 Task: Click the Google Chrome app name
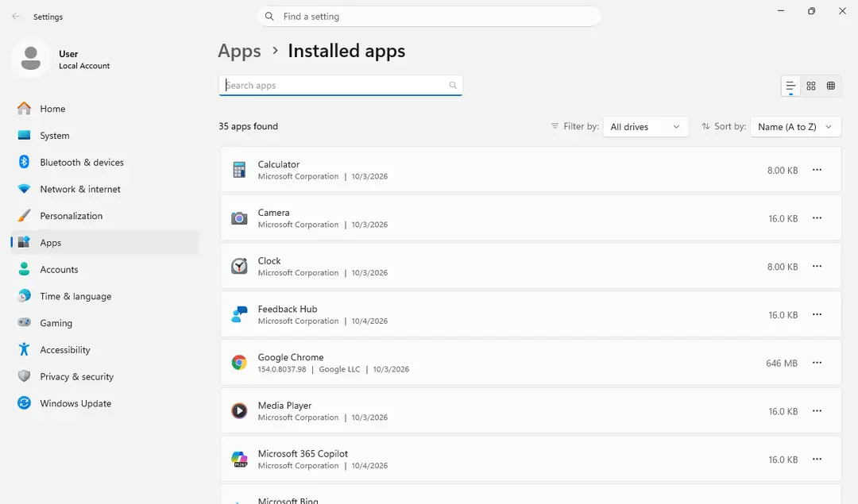pos(291,357)
